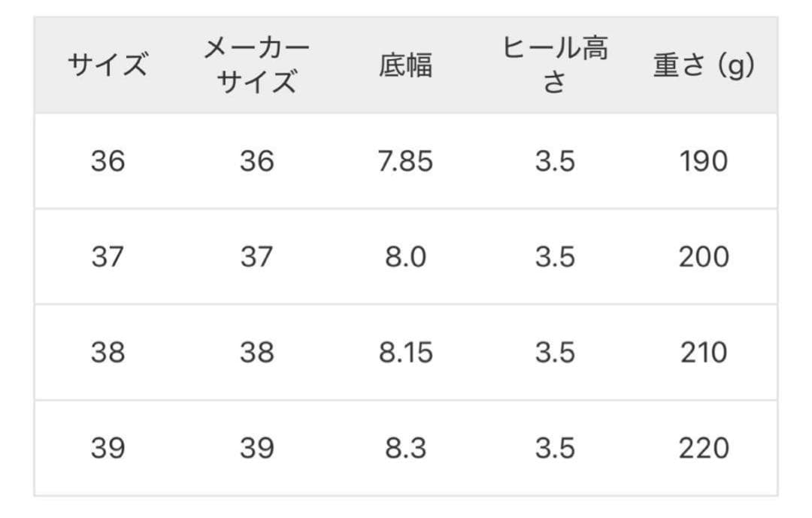Viewport: 812px width, 518px height.
Task: Select the heel height 3.5 in the size 39 row
Action: pos(555,448)
